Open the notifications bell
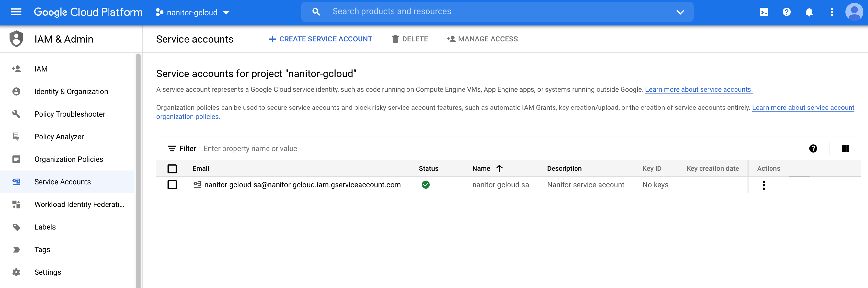The width and height of the screenshot is (868, 288). [809, 12]
